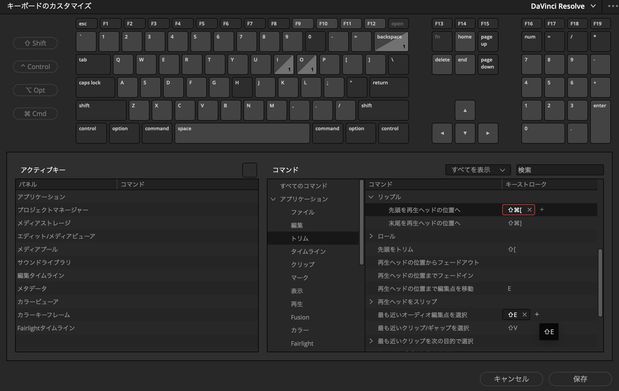Image resolution: width=619 pixels, height=391 pixels.
Task: Select アプリケーション in the active keys panel
Action: tap(137, 197)
